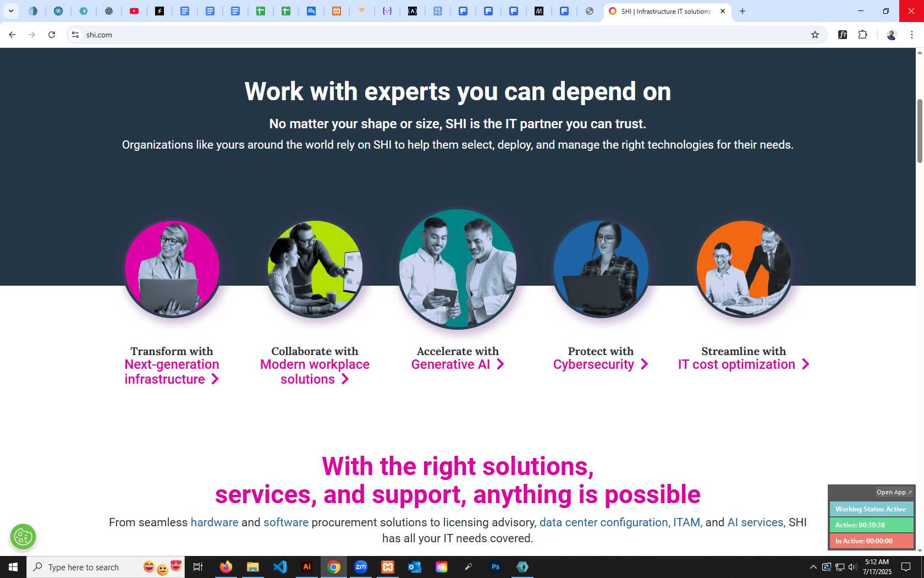Viewport: 924px width, 578px height.
Task: Follow the software link
Action: pyautogui.click(x=286, y=522)
